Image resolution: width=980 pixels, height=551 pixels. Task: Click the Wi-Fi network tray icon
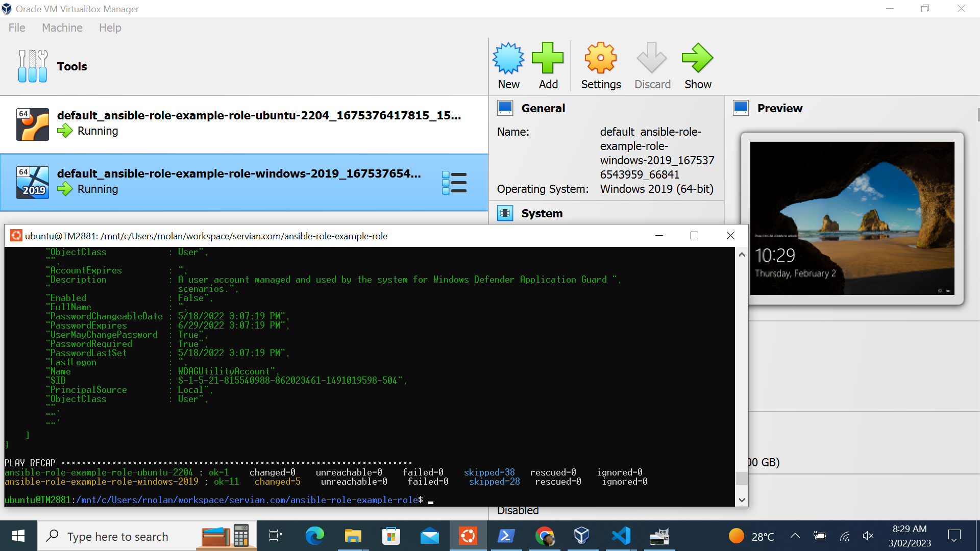(x=845, y=536)
